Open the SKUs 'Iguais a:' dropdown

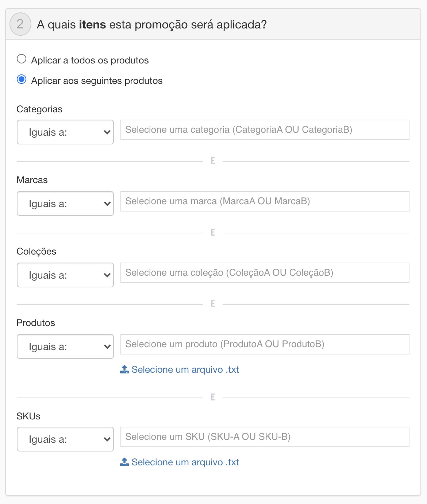[65, 439]
